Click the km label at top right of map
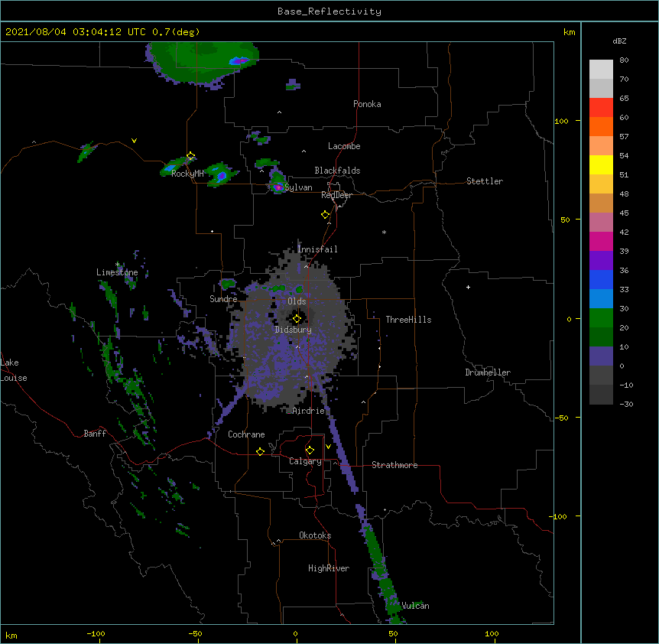The height and width of the screenshot is (644, 659). point(570,32)
